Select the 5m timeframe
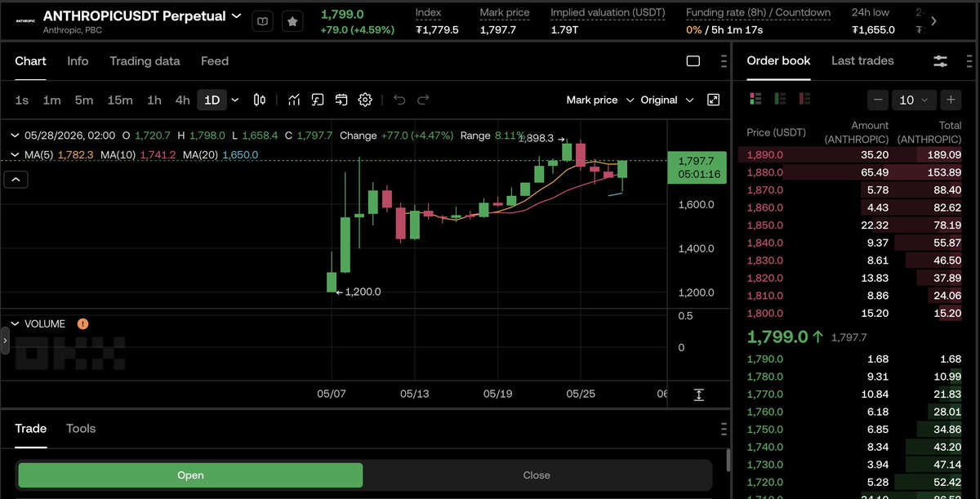980x499 pixels. tap(84, 100)
